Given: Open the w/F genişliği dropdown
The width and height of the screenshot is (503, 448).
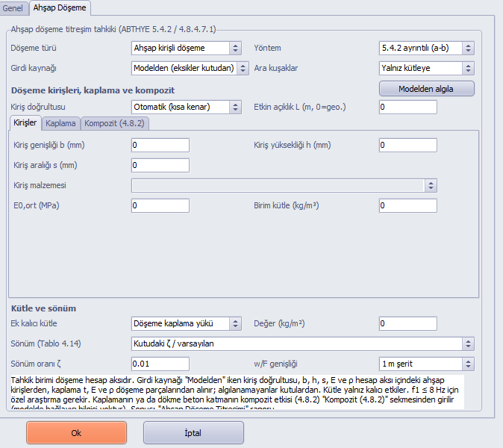Looking at the screenshot, I should coord(426,364).
